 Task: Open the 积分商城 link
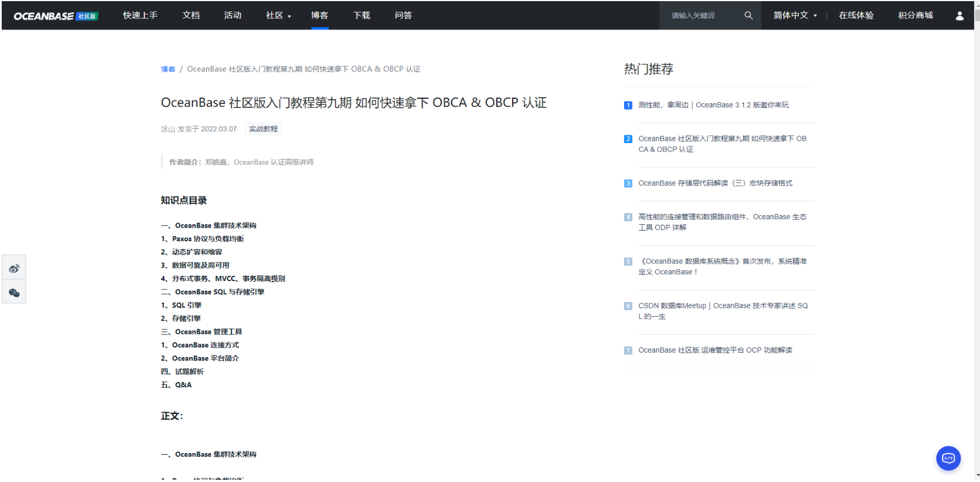pos(915,15)
